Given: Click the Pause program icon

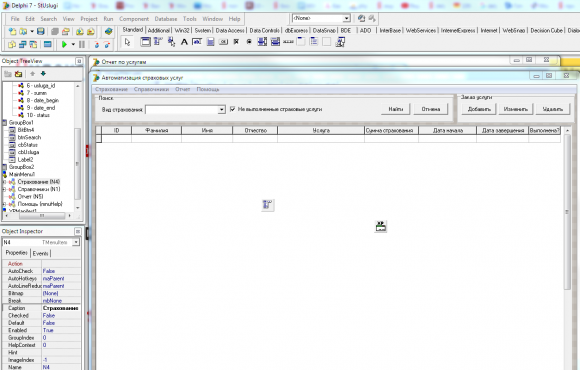Looking at the screenshot, I should [x=82, y=44].
